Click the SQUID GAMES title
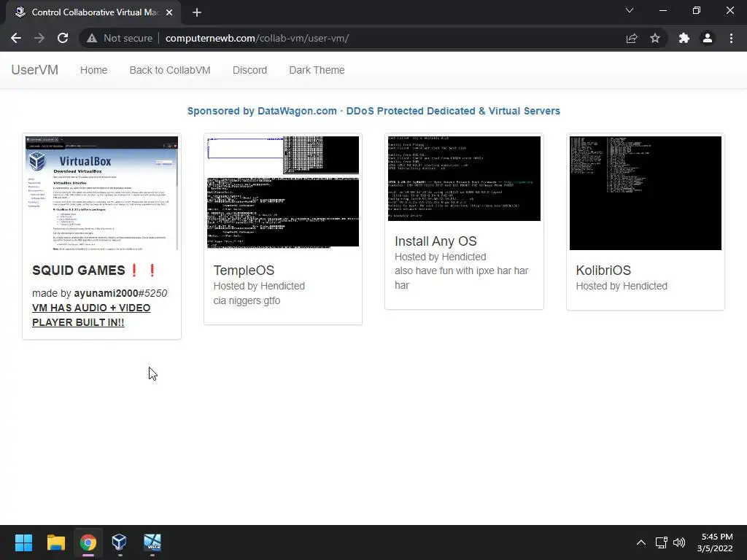Screen dimensions: 747x560 click(x=94, y=271)
